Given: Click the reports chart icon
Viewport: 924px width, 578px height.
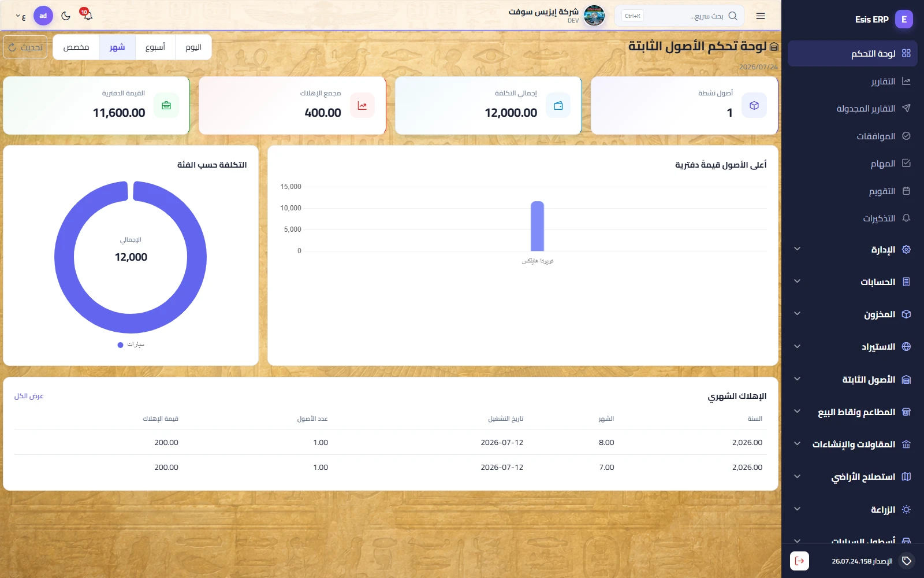Looking at the screenshot, I should coord(906,81).
